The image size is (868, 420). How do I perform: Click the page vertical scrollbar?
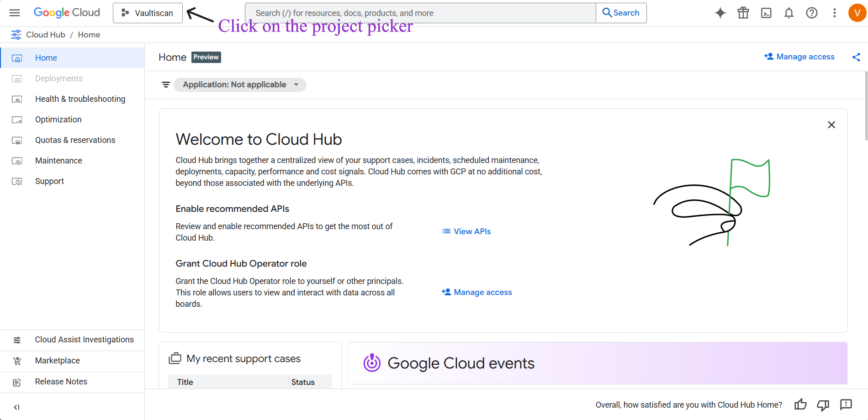tap(866, 105)
